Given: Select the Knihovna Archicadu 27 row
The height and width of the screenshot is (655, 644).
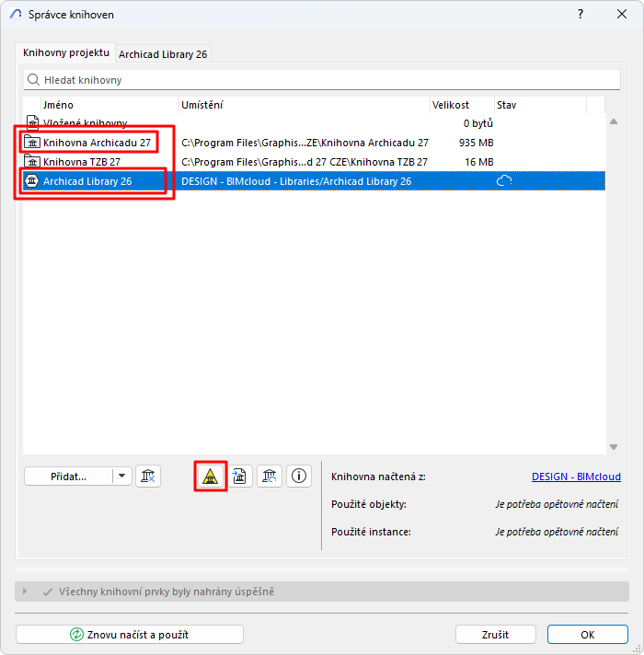Looking at the screenshot, I should click(x=314, y=143).
